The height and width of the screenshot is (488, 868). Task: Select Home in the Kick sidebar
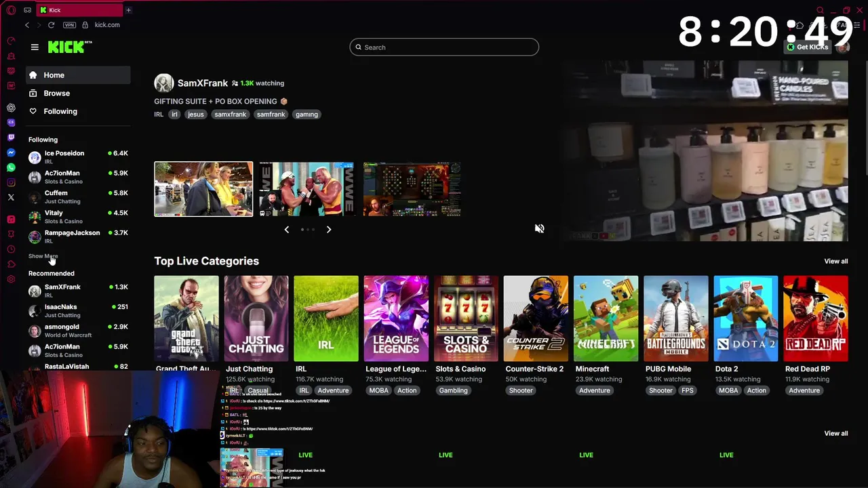click(78, 75)
